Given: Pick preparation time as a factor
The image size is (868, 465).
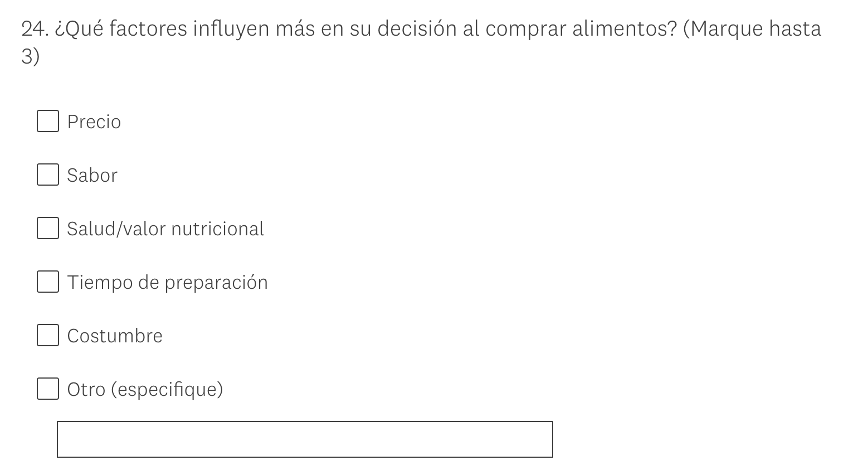Looking at the screenshot, I should tap(48, 282).
